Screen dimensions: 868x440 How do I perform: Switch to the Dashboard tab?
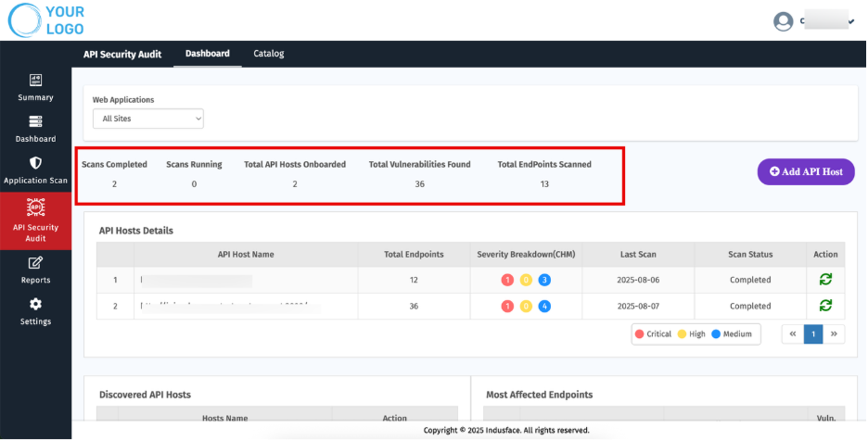point(208,54)
